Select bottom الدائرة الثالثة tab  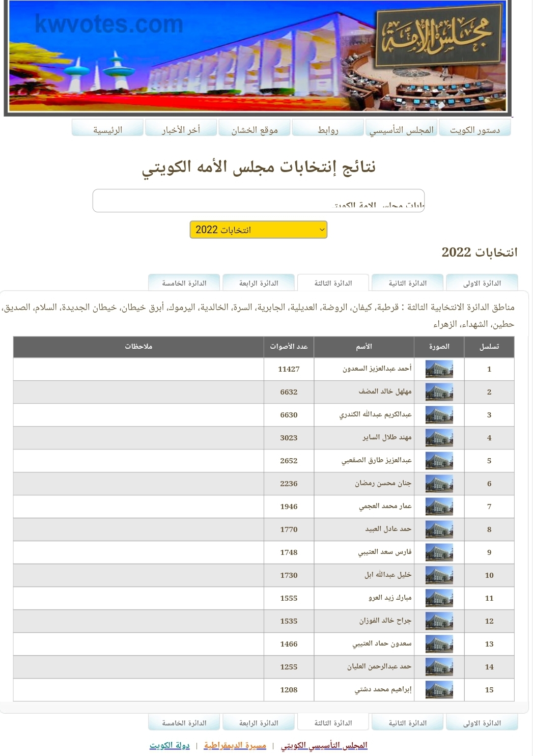point(333,723)
